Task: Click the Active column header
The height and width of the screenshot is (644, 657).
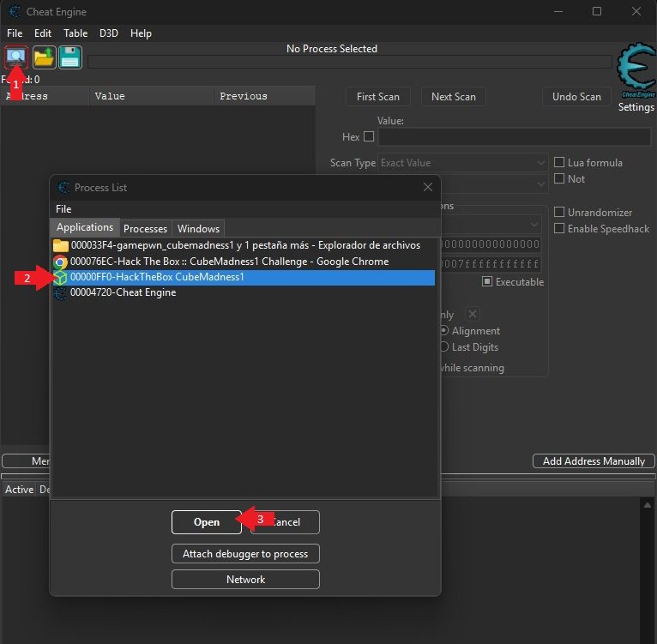Action: click(19, 490)
